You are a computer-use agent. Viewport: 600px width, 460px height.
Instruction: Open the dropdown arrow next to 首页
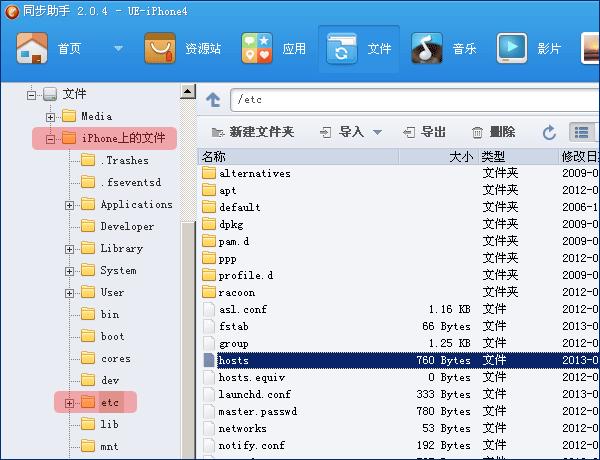tap(119, 49)
